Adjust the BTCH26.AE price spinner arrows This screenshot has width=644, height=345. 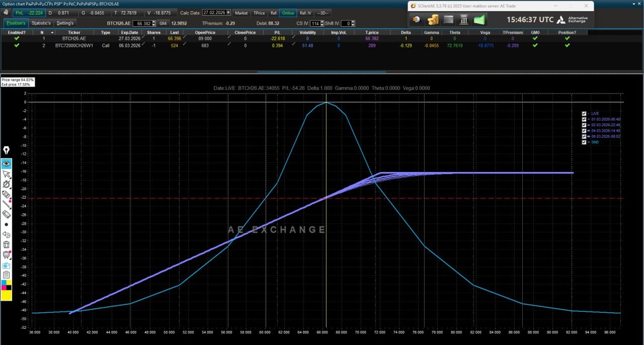click(153, 23)
